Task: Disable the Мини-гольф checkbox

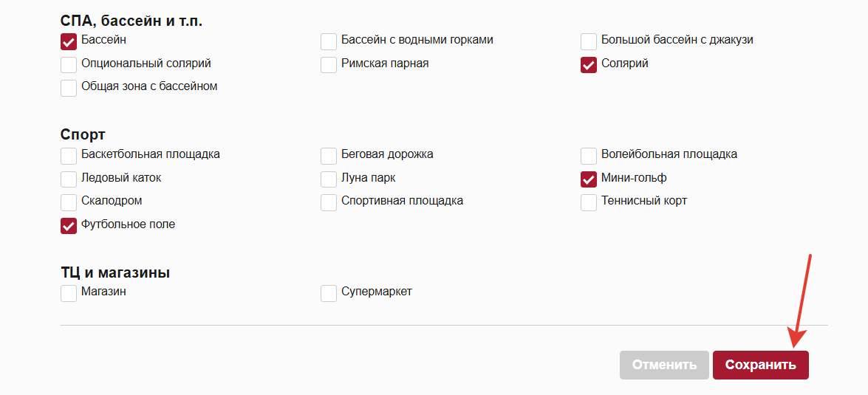Action: [589, 179]
